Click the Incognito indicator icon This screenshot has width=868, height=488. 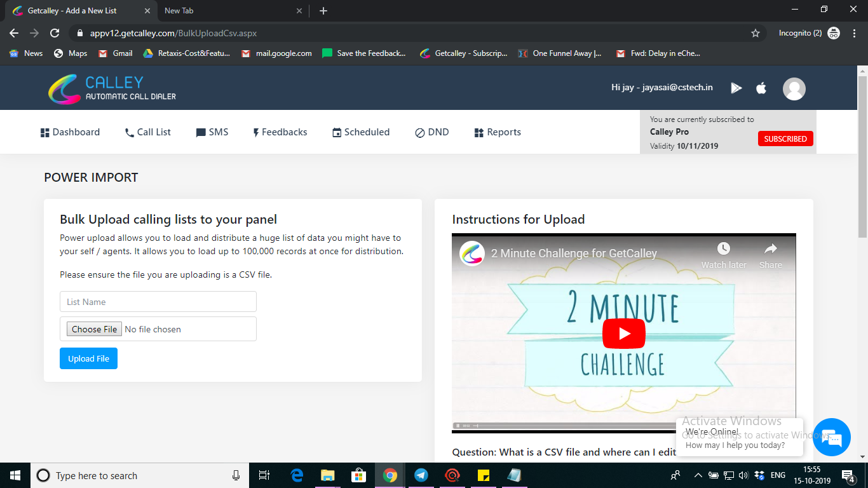834,33
